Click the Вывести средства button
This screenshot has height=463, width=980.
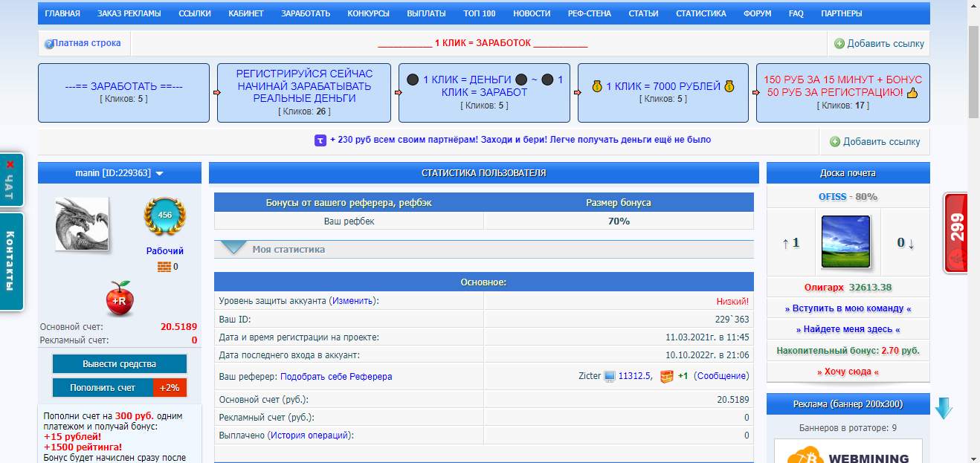119,364
